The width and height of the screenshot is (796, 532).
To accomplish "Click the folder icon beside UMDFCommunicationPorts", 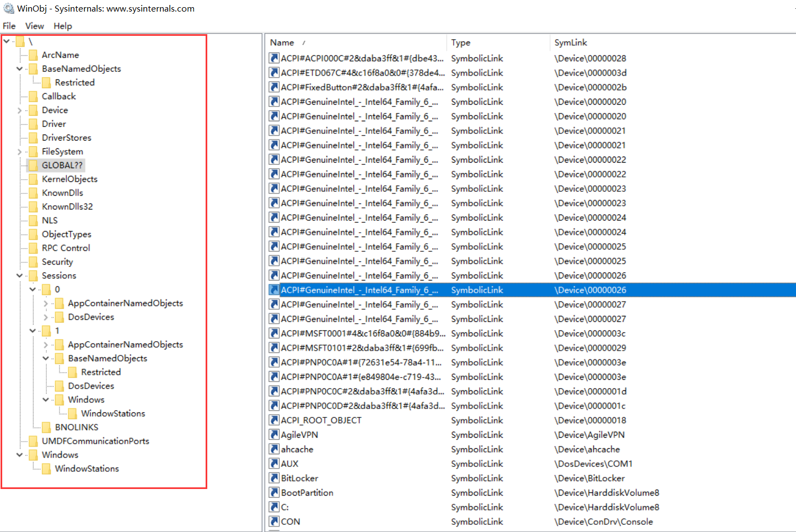I will 33,441.
